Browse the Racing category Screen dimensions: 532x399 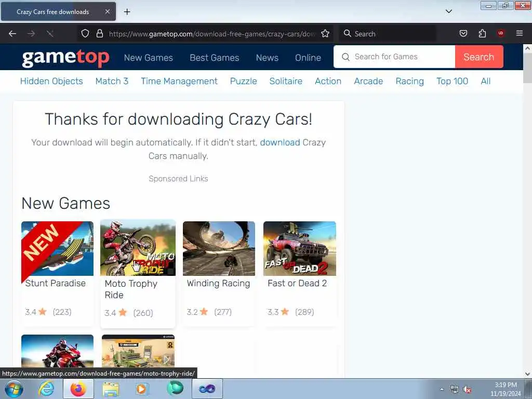[409, 81]
